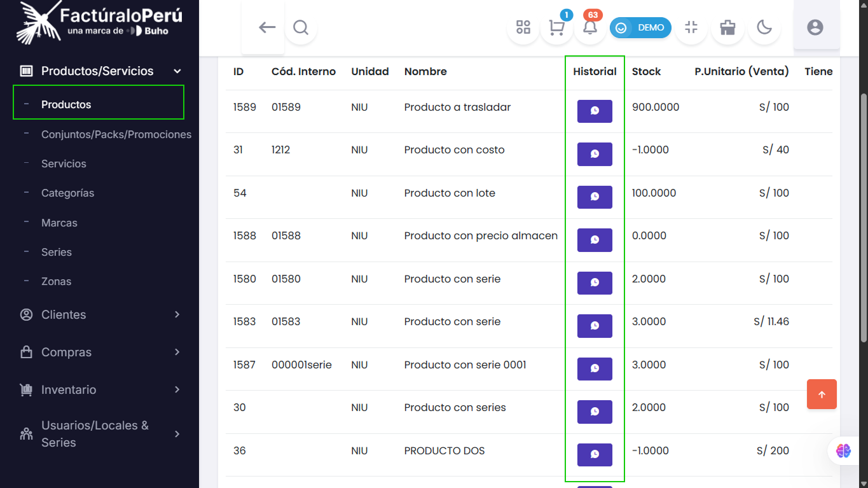Toggle dark mode moon icon
This screenshot has width=868, height=488.
pyautogui.click(x=764, y=27)
